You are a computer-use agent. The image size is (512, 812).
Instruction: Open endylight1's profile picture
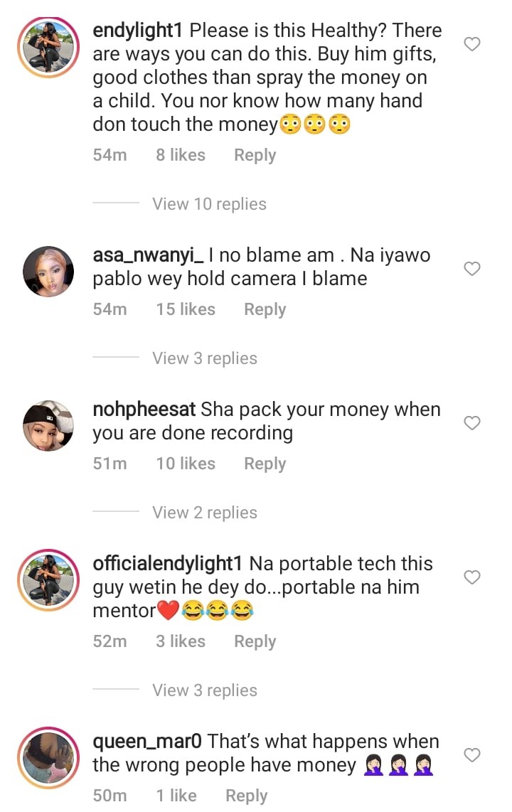tap(48, 47)
